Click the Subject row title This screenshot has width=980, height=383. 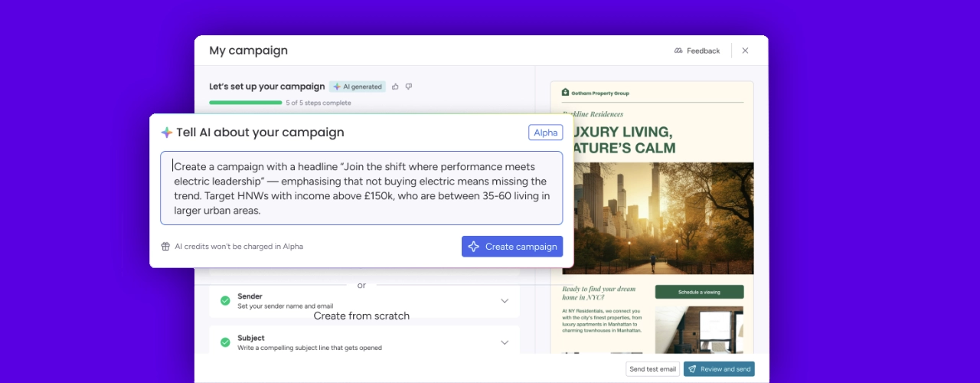[251, 338]
